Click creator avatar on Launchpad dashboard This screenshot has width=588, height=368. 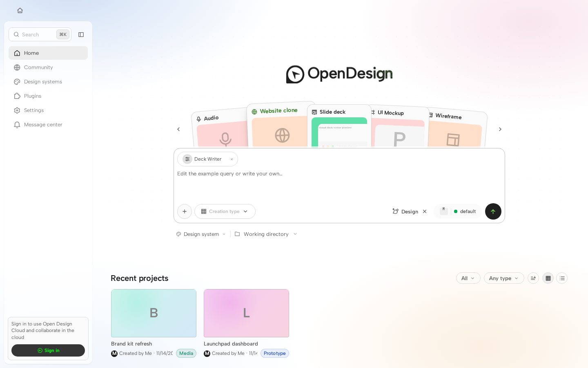207,354
